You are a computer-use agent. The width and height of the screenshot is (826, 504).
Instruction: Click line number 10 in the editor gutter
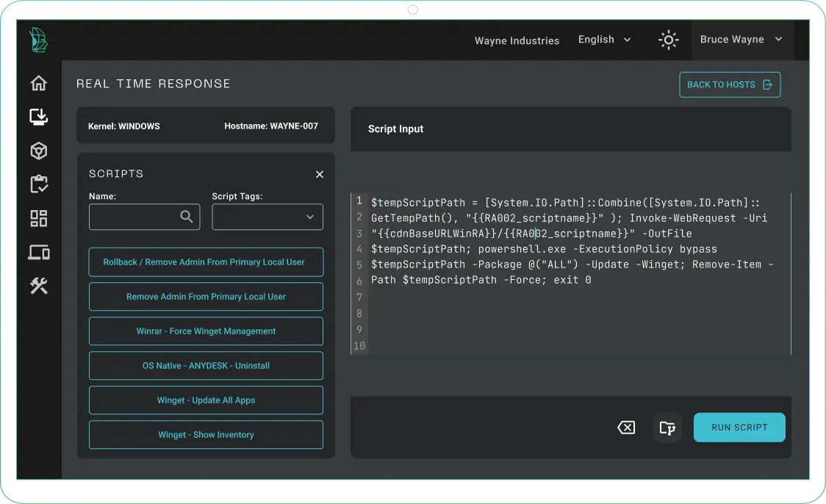click(x=359, y=346)
